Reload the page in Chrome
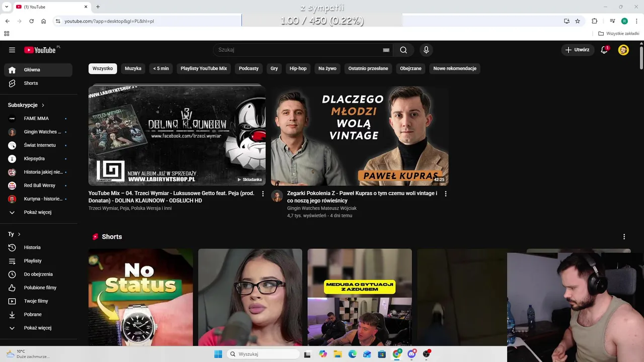The width and height of the screenshot is (644, 362). tap(31, 21)
